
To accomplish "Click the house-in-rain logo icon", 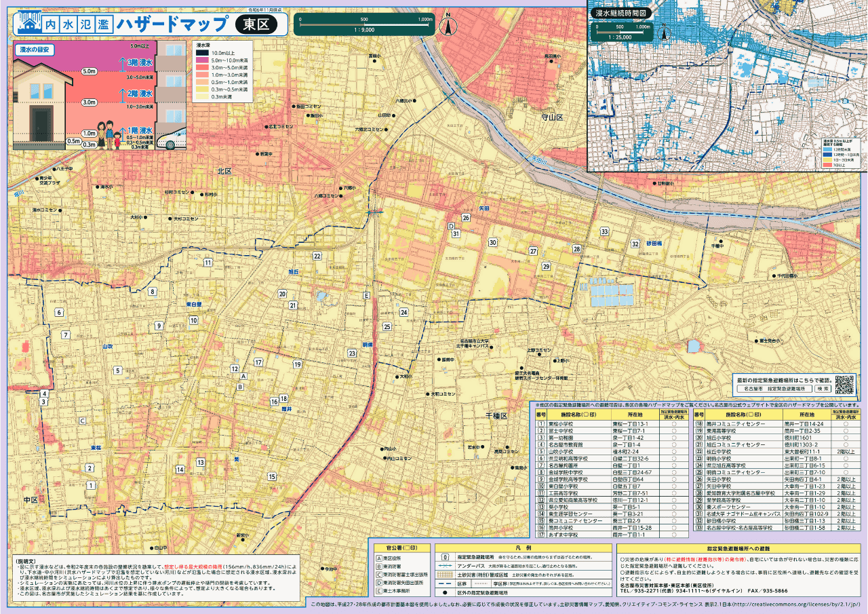I will pyautogui.click(x=28, y=24).
